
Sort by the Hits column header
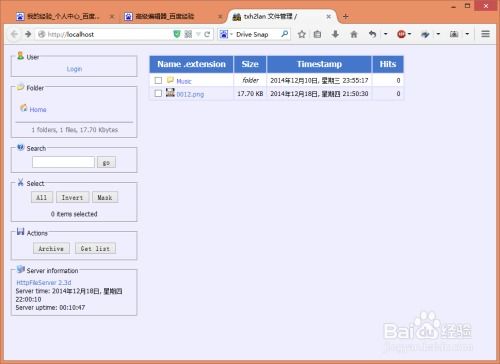(x=388, y=64)
